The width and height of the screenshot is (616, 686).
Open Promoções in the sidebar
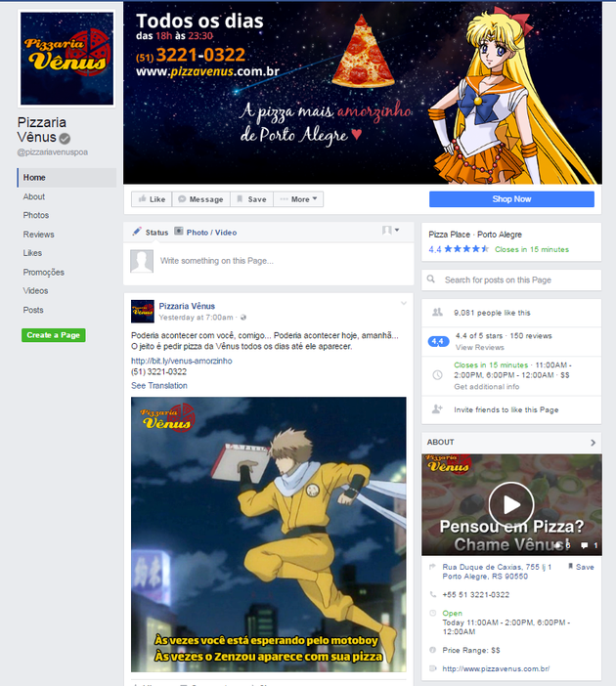44,272
